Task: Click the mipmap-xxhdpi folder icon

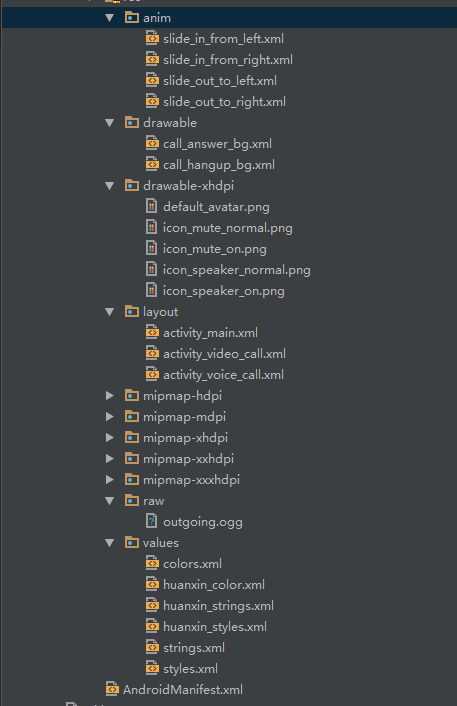Action: (x=131, y=458)
